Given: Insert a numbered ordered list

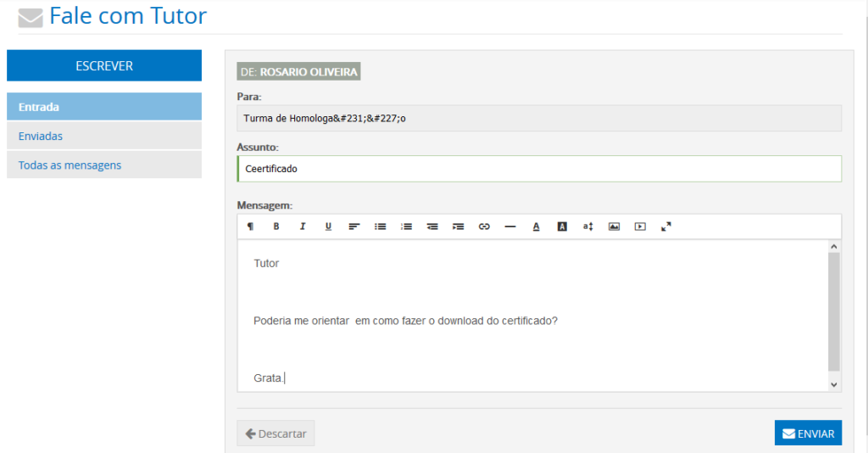Looking at the screenshot, I should [406, 226].
